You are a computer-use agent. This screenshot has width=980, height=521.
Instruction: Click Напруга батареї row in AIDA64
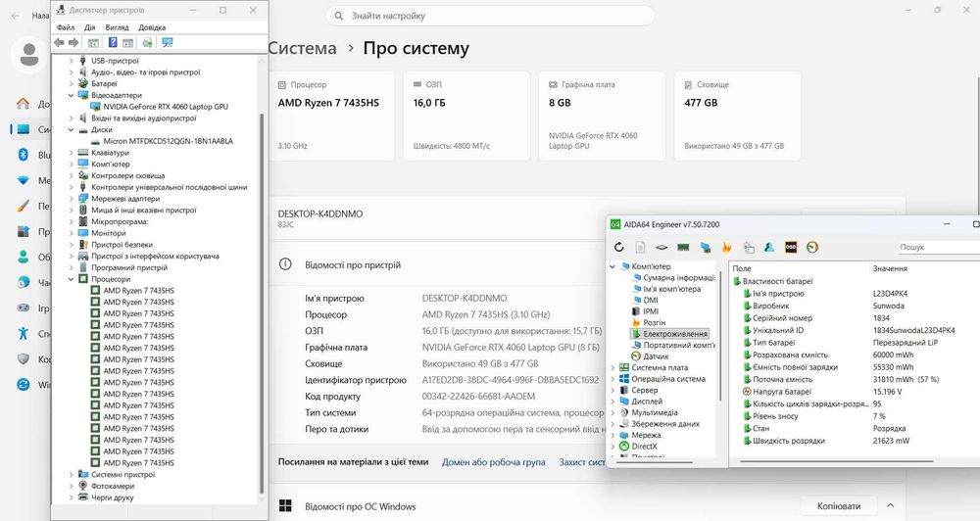(x=854, y=392)
